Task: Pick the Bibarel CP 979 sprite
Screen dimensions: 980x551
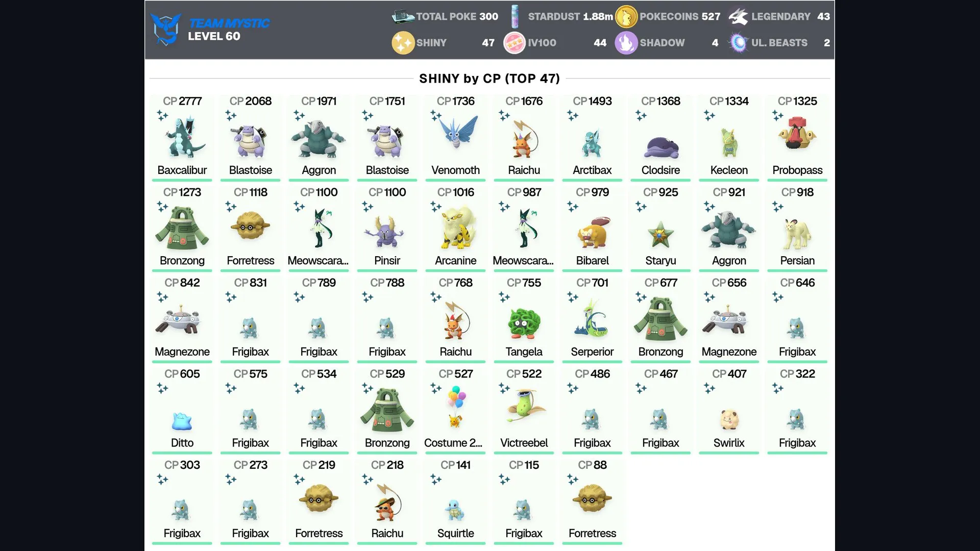Action: 593,233
